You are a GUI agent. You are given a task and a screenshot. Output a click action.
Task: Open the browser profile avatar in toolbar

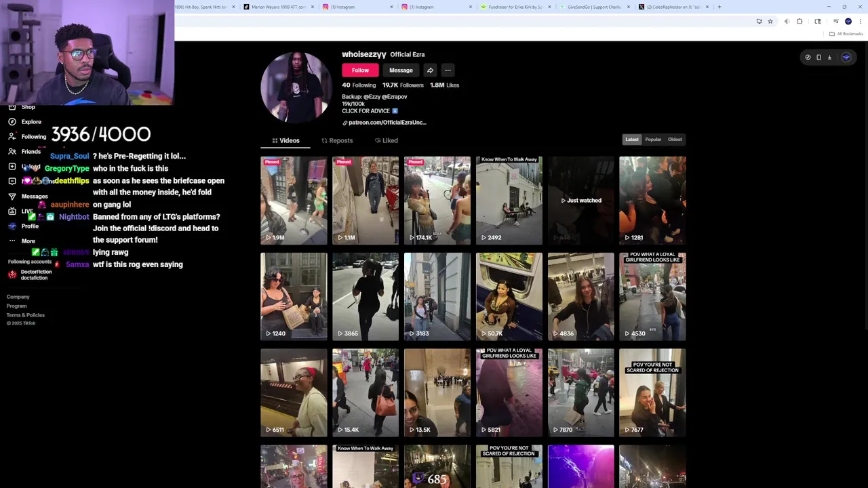pos(848,21)
